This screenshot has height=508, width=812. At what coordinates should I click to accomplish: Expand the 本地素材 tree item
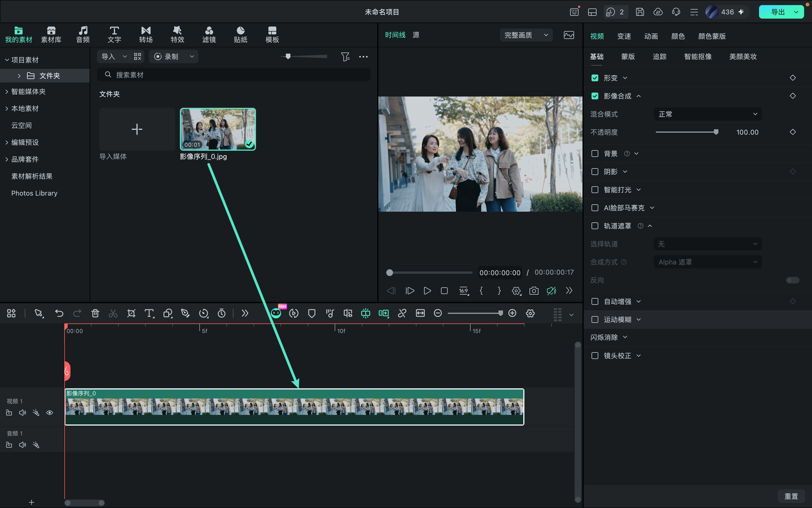[x=7, y=109]
